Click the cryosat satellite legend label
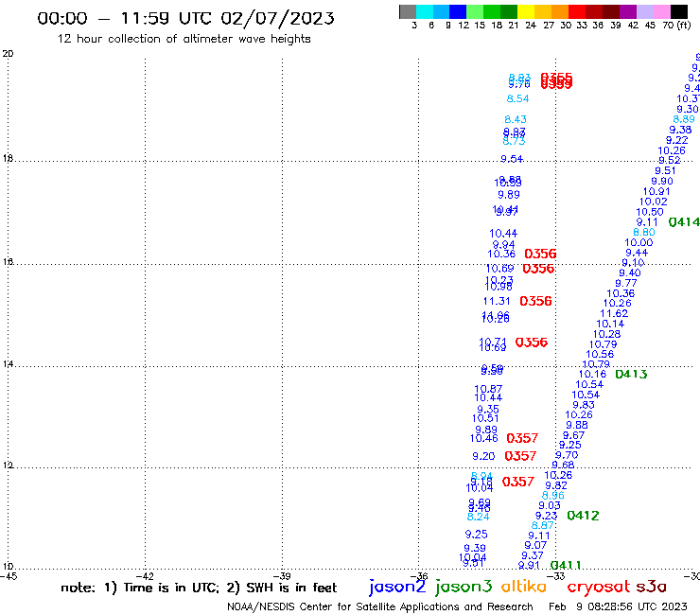 [599, 588]
